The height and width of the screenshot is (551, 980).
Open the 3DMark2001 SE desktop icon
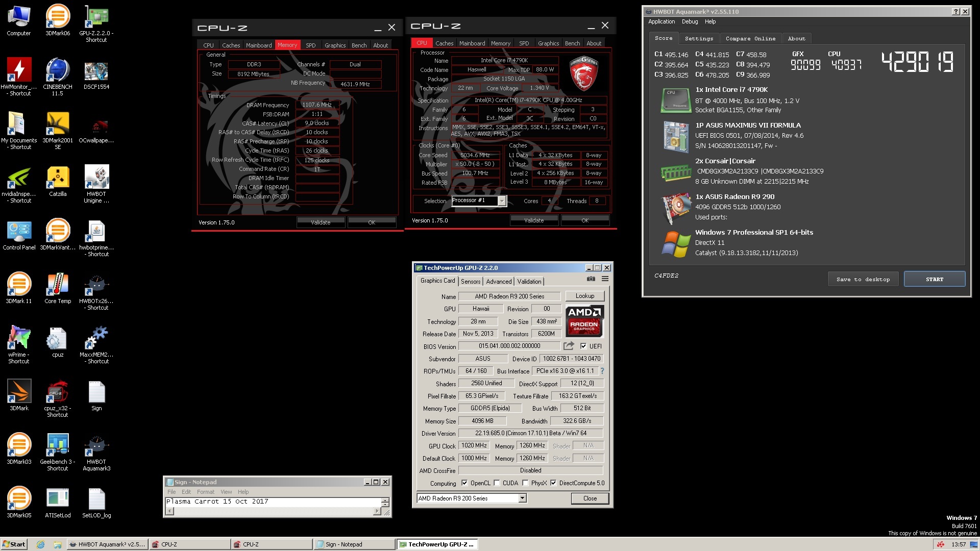pos(58,131)
